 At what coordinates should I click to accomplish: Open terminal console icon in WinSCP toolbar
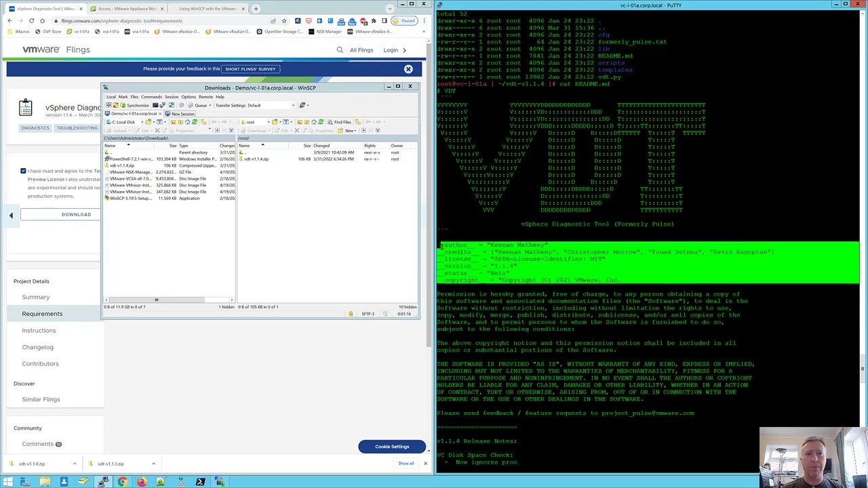pyautogui.click(x=155, y=105)
